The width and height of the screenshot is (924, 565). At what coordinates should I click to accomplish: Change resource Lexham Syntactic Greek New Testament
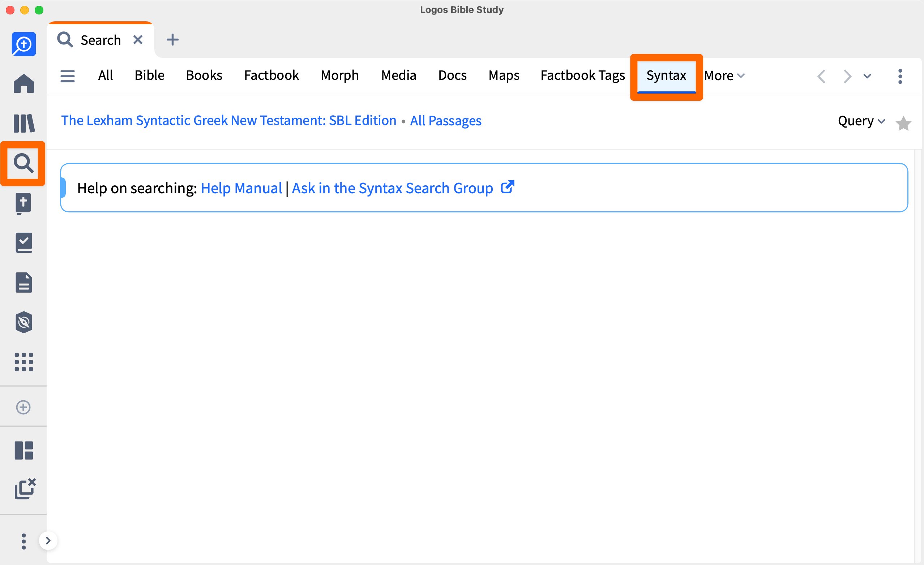pyautogui.click(x=229, y=121)
